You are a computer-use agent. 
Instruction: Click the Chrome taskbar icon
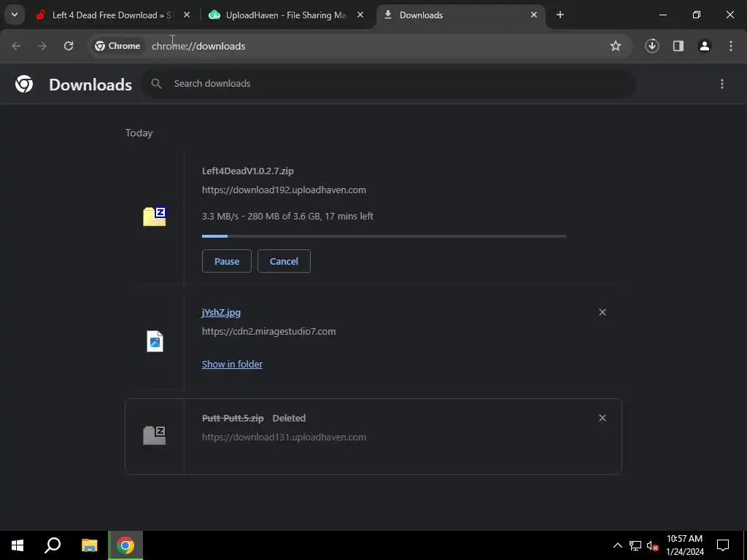pyautogui.click(x=125, y=545)
